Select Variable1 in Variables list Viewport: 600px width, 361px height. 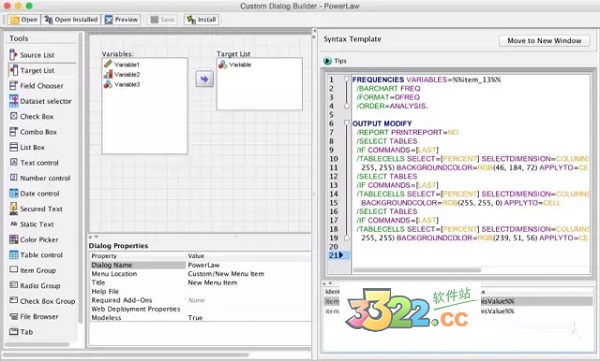coord(122,64)
